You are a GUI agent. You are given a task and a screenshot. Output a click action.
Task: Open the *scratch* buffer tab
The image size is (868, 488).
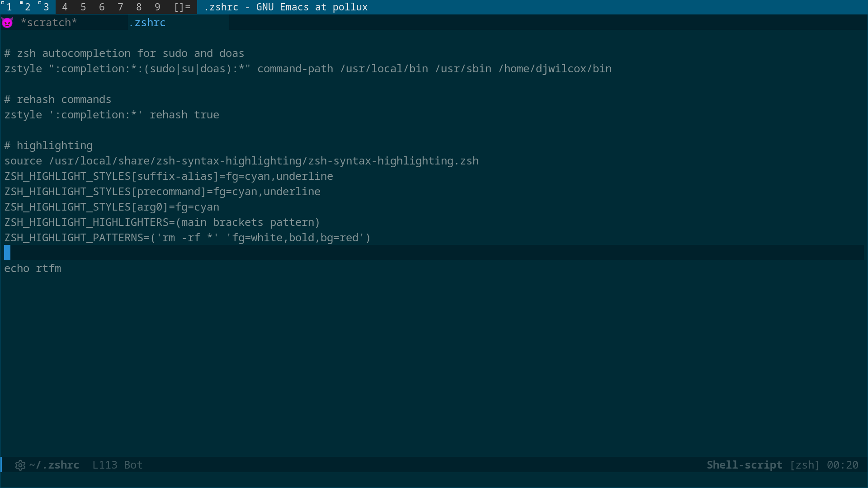click(x=49, y=23)
